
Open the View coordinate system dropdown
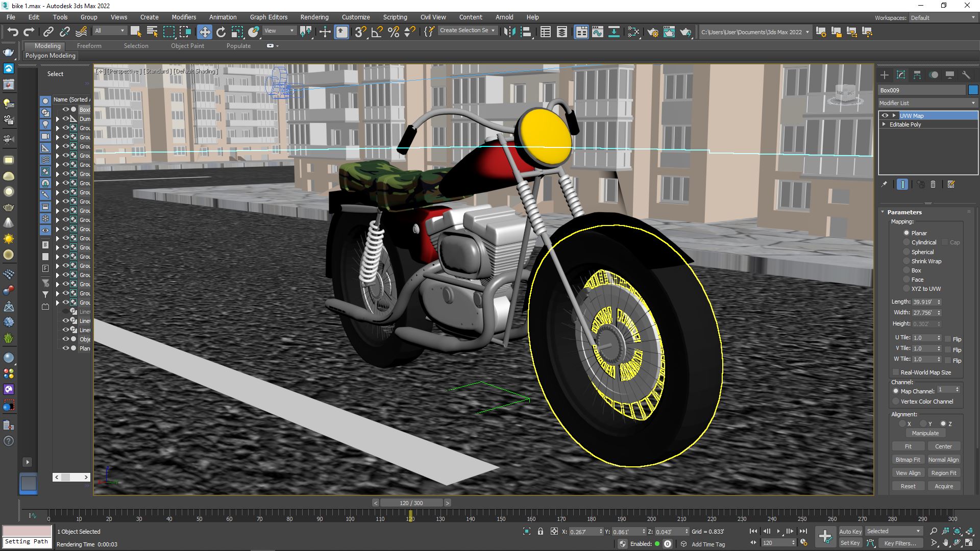click(x=279, y=31)
